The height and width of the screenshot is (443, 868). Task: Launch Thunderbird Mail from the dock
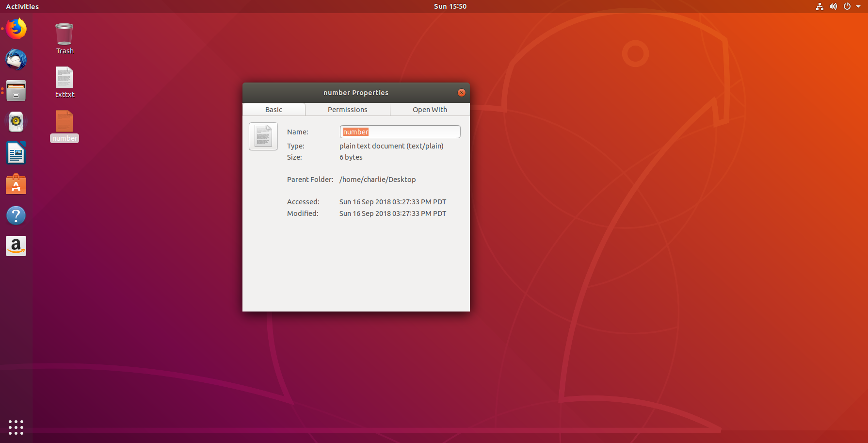(x=16, y=60)
